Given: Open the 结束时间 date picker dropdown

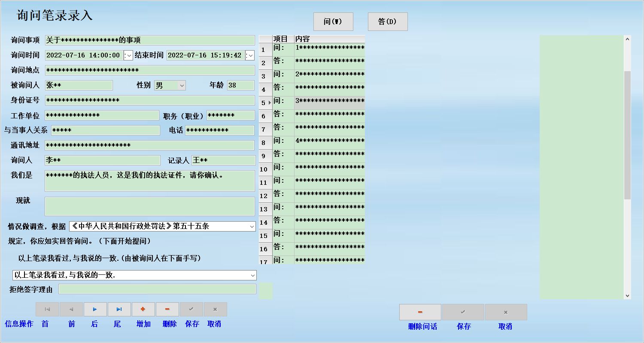Looking at the screenshot, I should pyautogui.click(x=250, y=55).
